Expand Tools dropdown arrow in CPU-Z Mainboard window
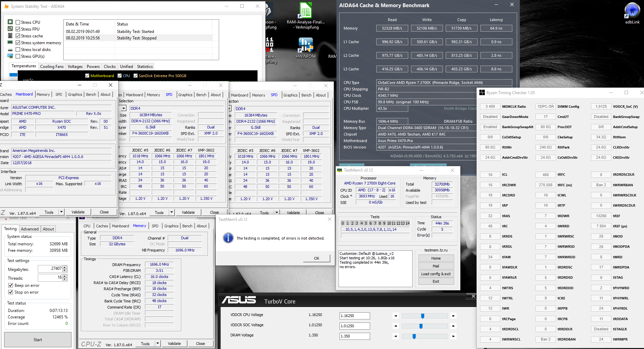644x349 pixels. pos(61,212)
